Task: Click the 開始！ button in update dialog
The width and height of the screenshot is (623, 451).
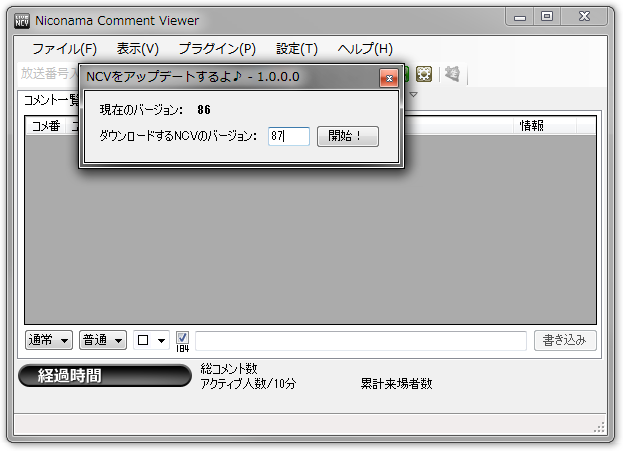Action: point(348,136)
